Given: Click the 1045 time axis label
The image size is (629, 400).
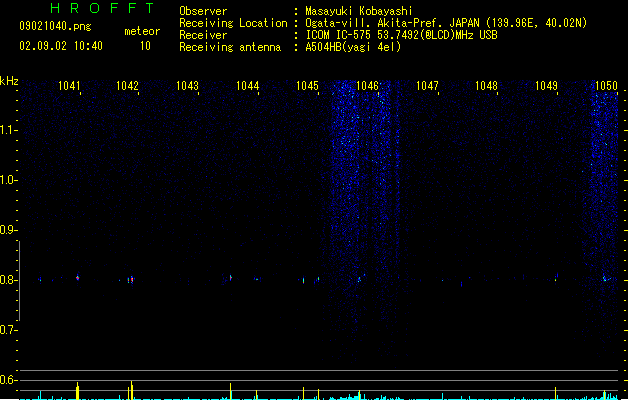Looking at the screenshot, I should click(307, 86).
